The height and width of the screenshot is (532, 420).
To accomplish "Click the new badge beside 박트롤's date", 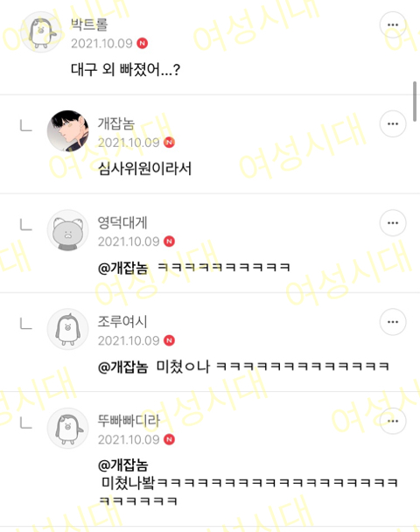I will coord(142,44).
